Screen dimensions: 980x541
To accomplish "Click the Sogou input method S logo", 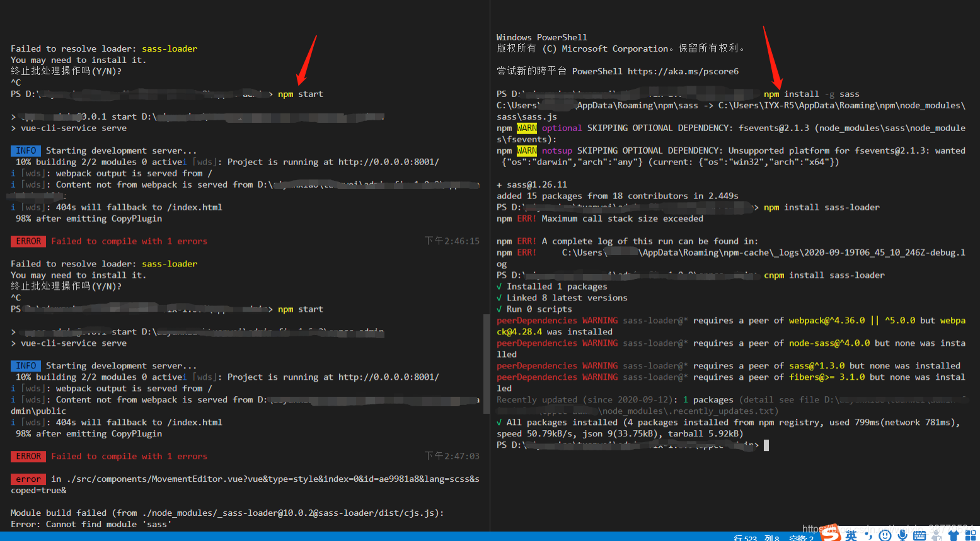I will click(831, 533).
